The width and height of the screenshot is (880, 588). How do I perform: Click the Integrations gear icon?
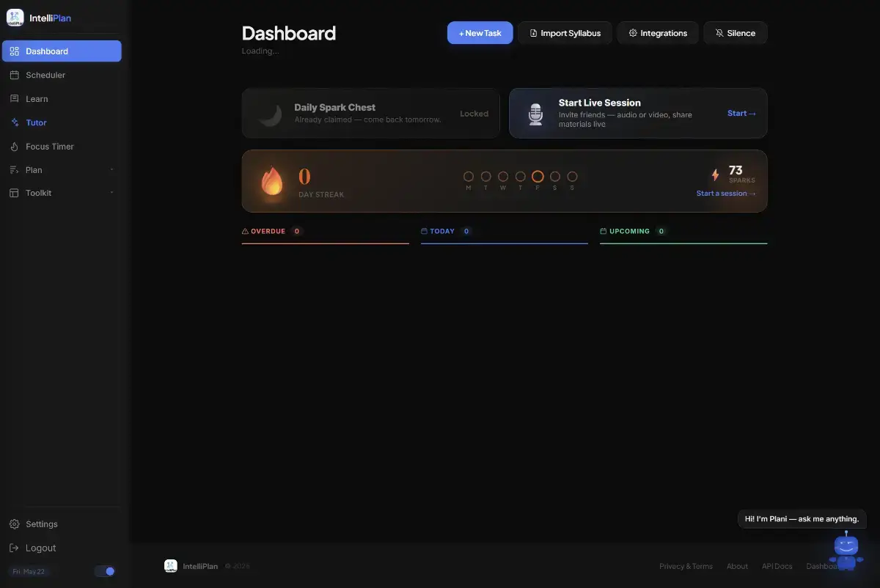(x=633, y=33)
